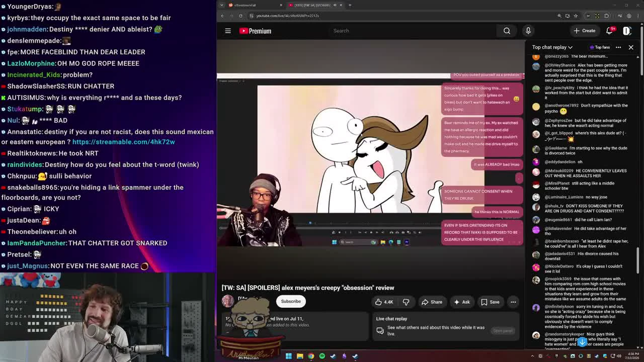Image resolution: width=644 pixels, height=362 pixels.
Task: Click username IamPandaPuncher in chat
Action: 37,243
